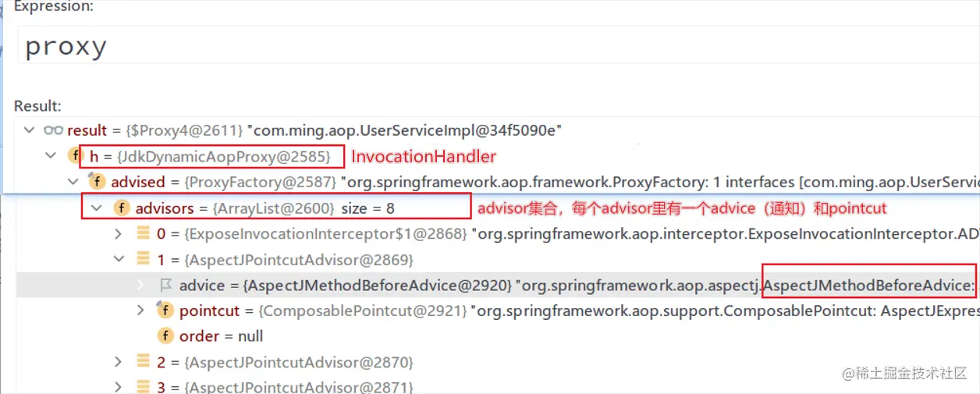Click the field icon next to advisors
Screen dimensions: 980x394
121,208
